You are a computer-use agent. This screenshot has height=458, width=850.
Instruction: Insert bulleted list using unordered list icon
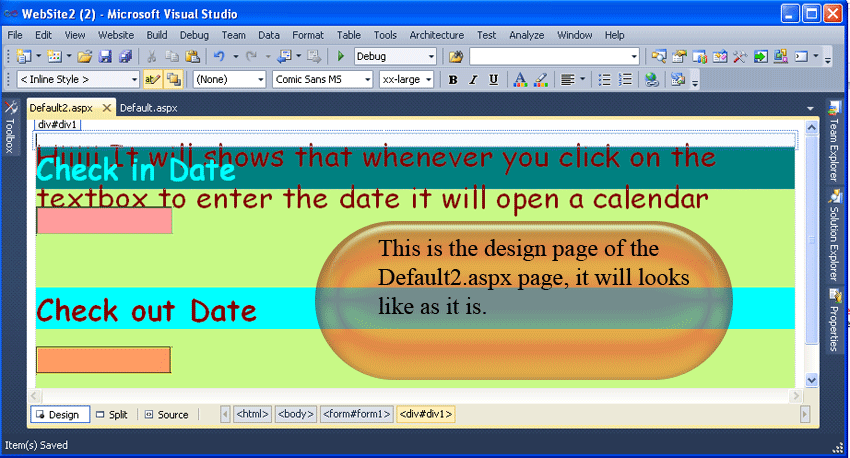click(604, 80)
